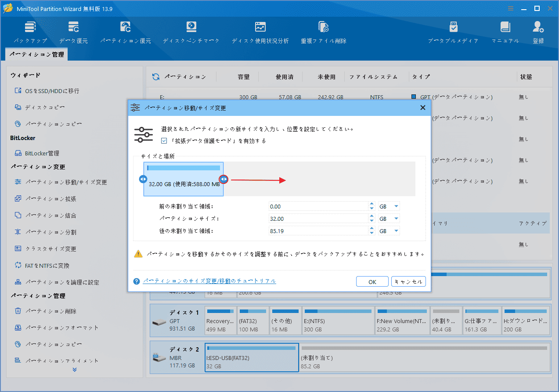The height and width of the screenshot is (392, 559).
Task: Select the E: partition row in table
Action: [347, 97]
